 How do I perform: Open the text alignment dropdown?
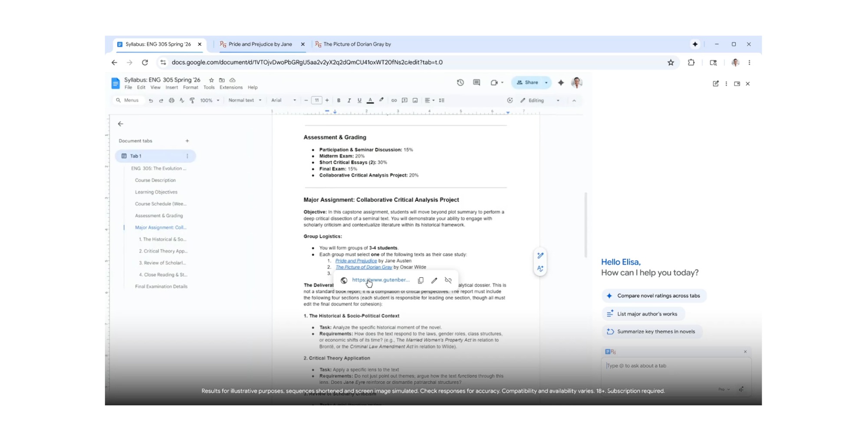(429, 100)
